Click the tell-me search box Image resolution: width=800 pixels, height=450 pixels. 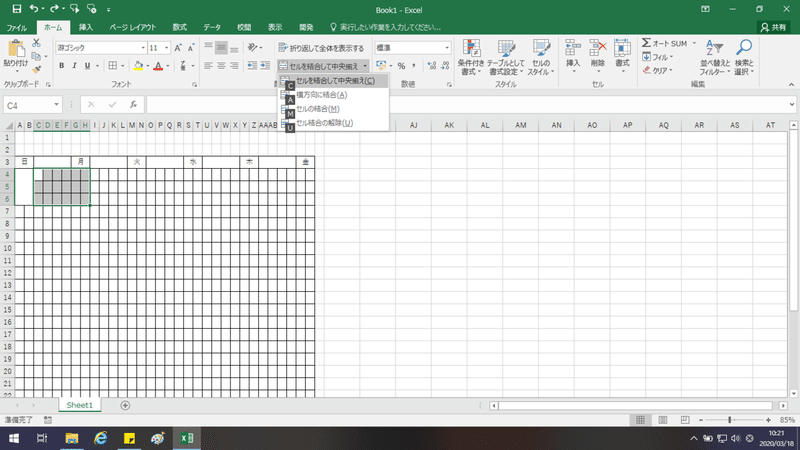click(x=386, y=28)
